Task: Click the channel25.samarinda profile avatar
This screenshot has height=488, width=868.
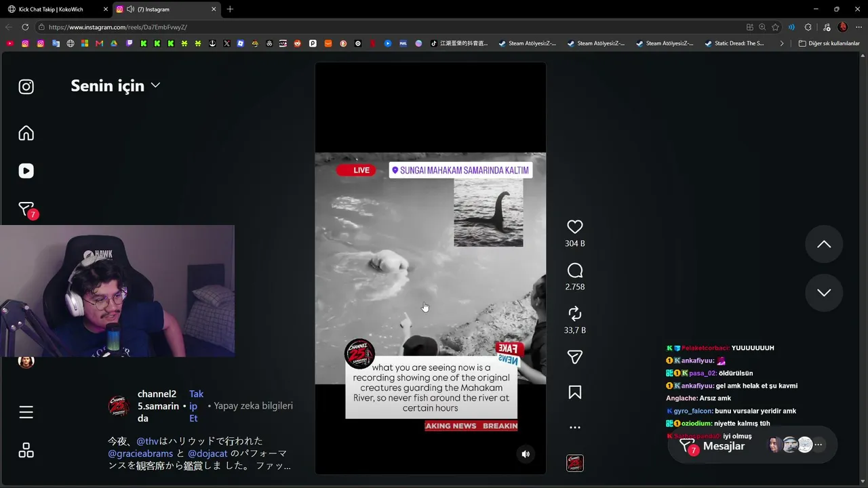Action: pyautogui.click(x=119, y=406)
